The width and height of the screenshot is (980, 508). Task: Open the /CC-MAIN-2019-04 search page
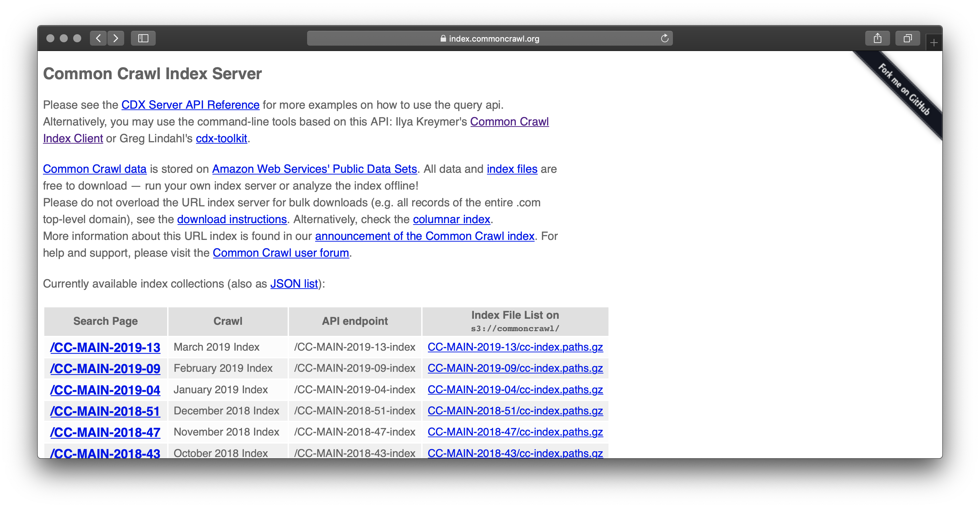(x=105, y=390)
